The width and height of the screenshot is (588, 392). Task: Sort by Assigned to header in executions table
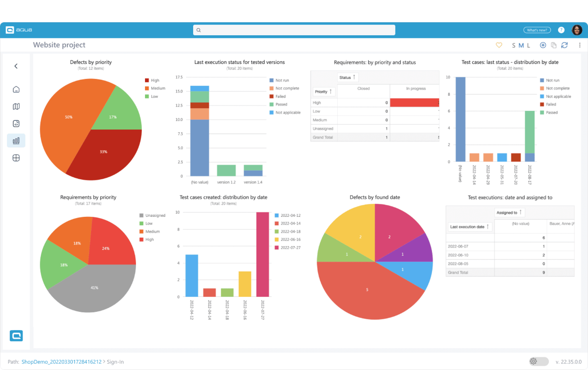(x=509, y=212)
